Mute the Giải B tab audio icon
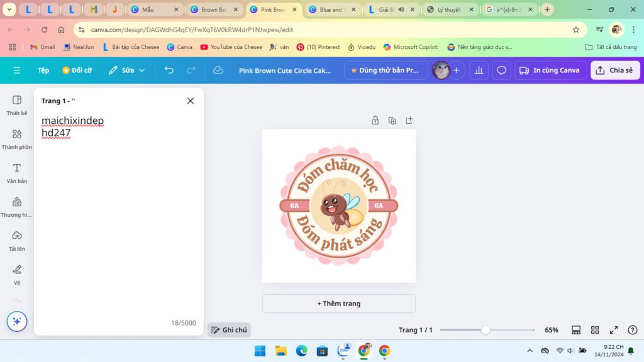This screenshot has width=644, height=362. (x=401, y=9)
